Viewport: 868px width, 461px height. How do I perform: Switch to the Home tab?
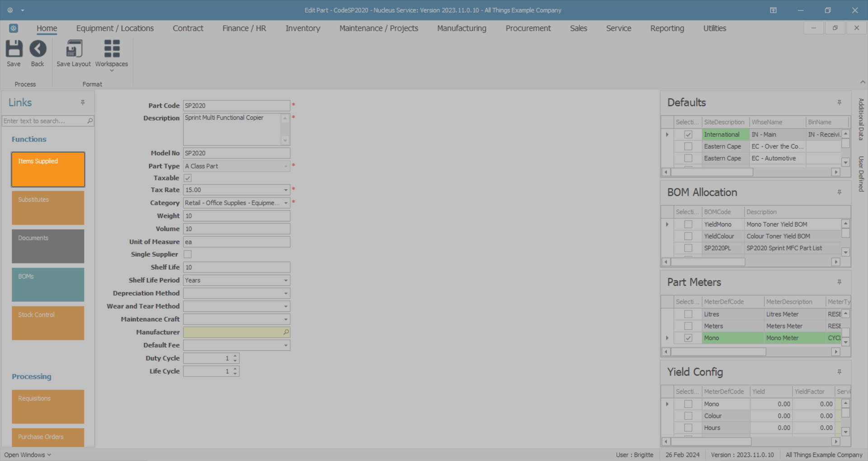click(47, 28)
